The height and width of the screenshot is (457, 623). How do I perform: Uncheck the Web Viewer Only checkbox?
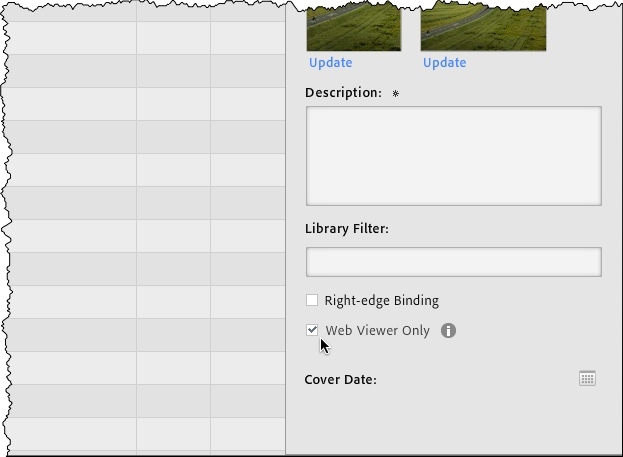[x=312, y=330]
